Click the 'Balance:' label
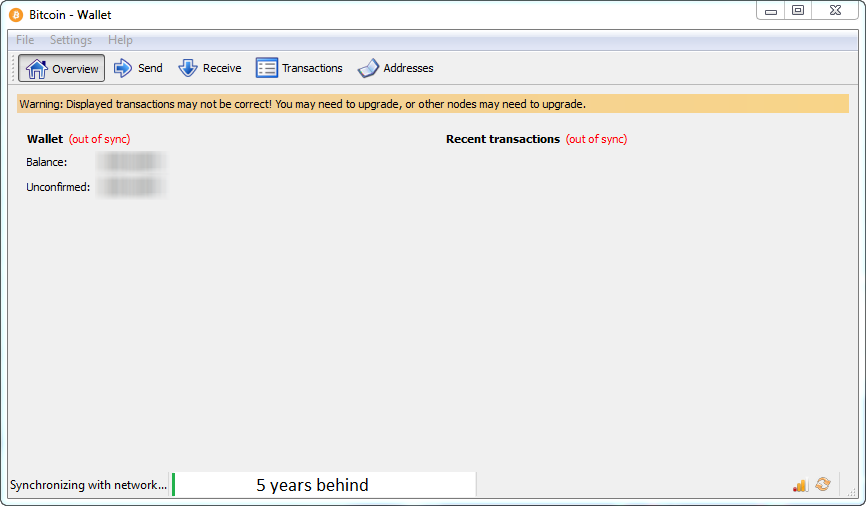This screenshot has height=506, width=866. (x=47, y=162)
